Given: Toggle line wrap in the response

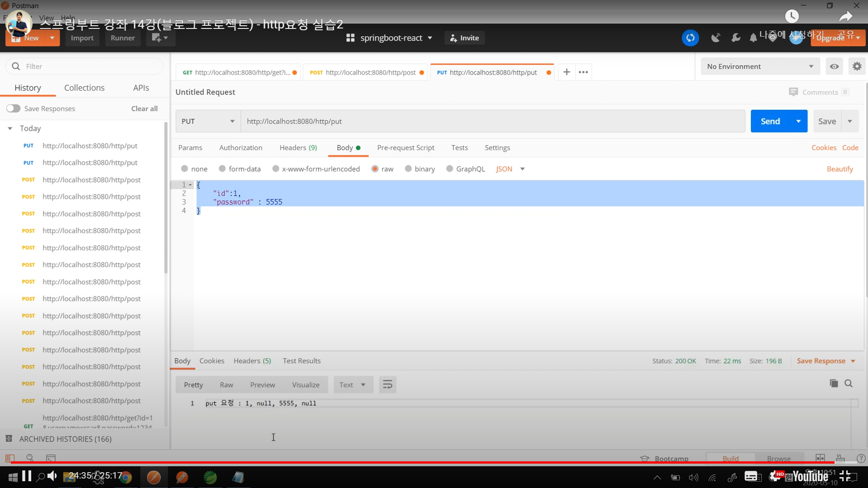Looking at the screenshot, I should (387, 385).
